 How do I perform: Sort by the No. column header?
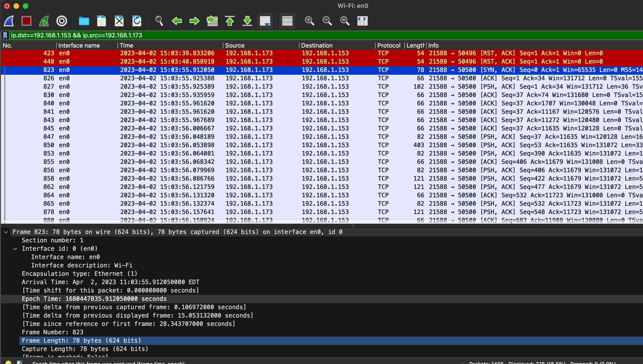tap(28, 46)
